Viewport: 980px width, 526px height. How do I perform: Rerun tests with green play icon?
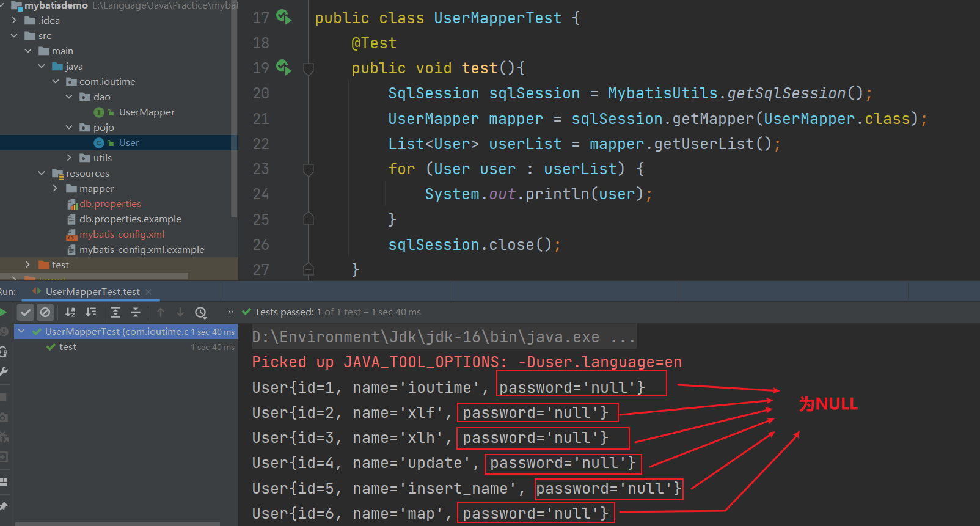(2, 312)
